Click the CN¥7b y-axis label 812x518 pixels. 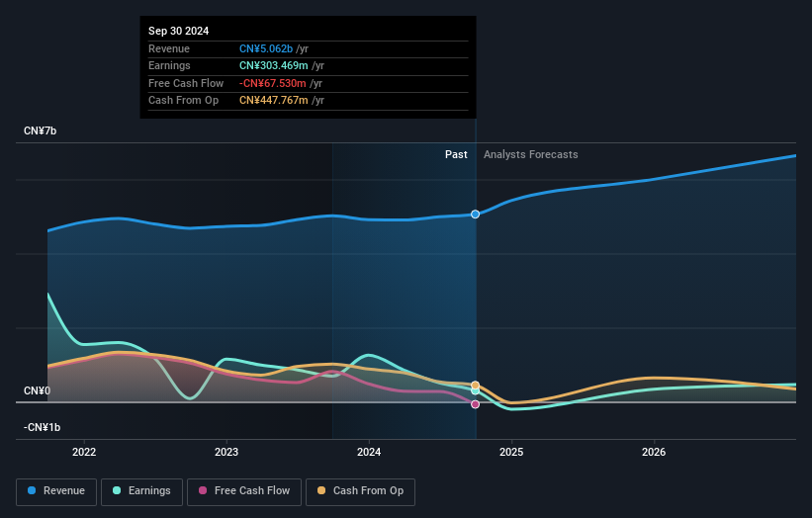click(x=40, y=130)
